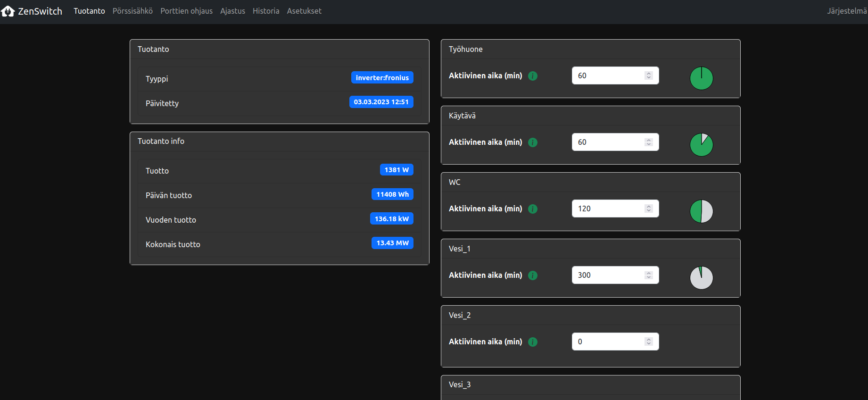The image size is (868, 400).
Task: Click the Käytävä pie chart indicator
Action: point(701,145)
